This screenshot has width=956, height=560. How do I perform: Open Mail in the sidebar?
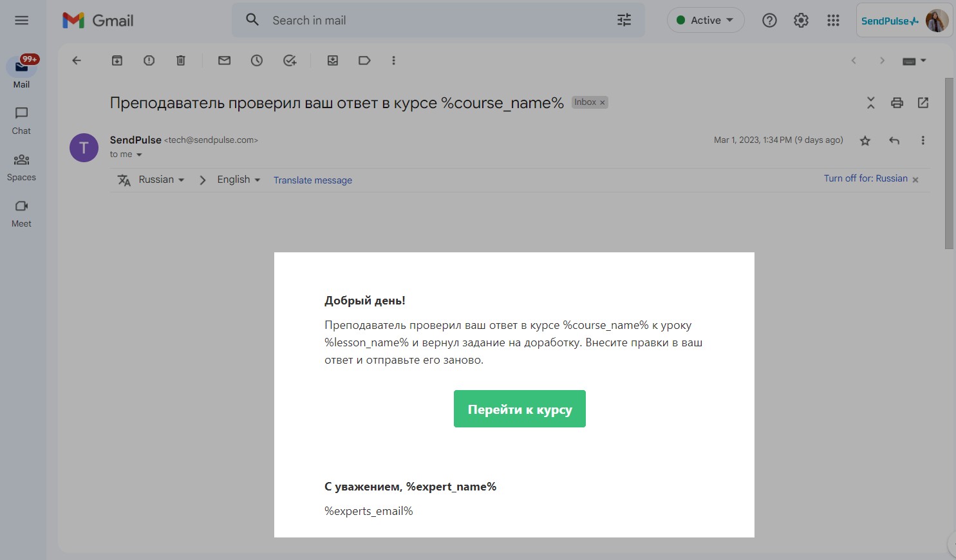[x=21, y=72]
